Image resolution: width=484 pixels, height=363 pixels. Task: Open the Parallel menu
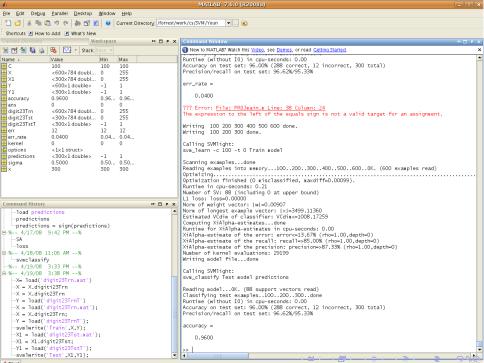click(60, 13)
